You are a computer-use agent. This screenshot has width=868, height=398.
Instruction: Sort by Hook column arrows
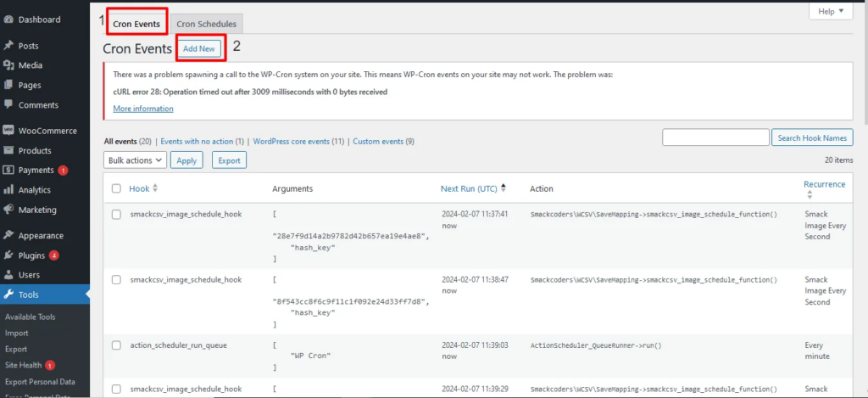click(x=155, y=188)
